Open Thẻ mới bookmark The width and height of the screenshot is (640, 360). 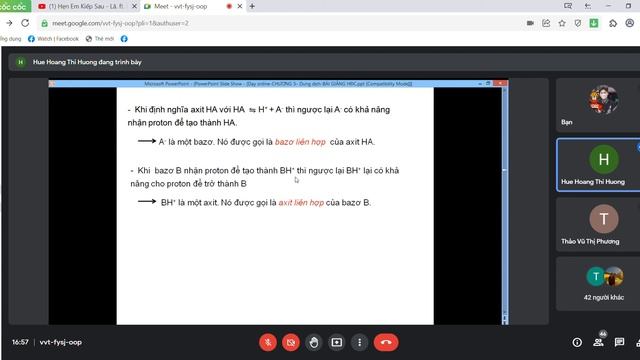click(x=100, y=39)
